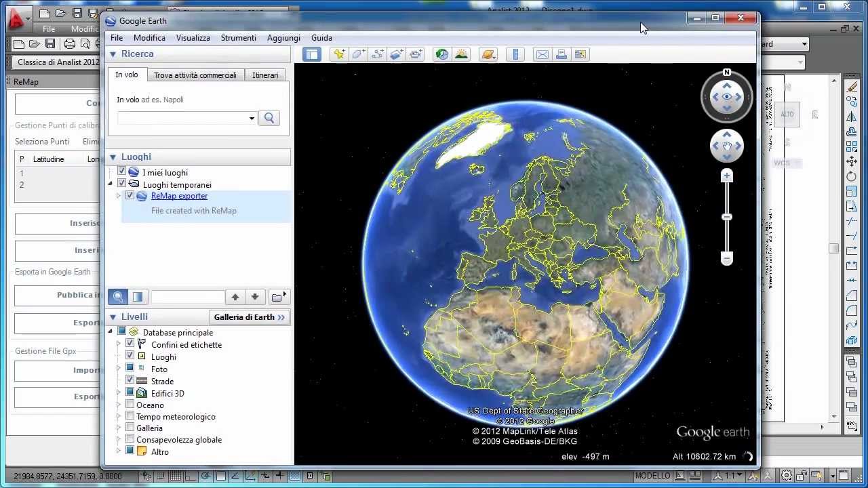
Task: Select the find-in-places magnifier icon
Action: pos(118,297)
